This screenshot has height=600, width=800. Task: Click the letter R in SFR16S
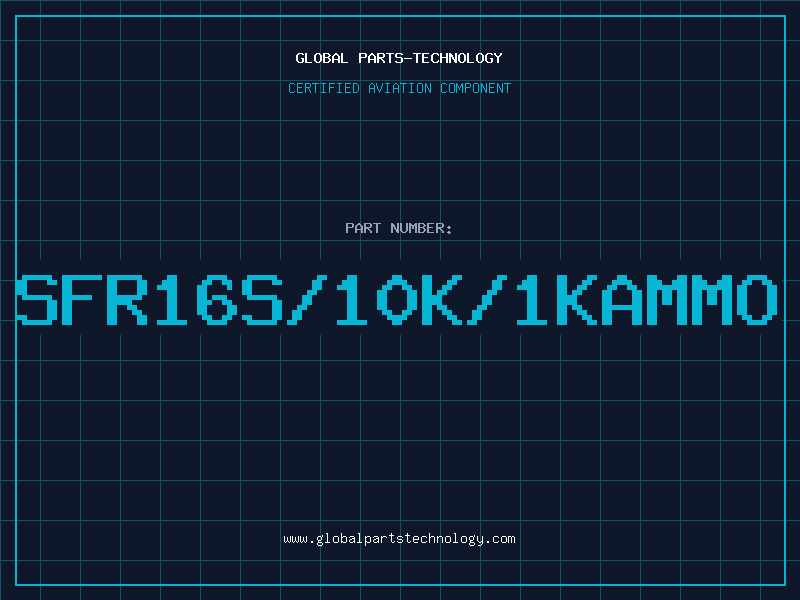(127, 299)
